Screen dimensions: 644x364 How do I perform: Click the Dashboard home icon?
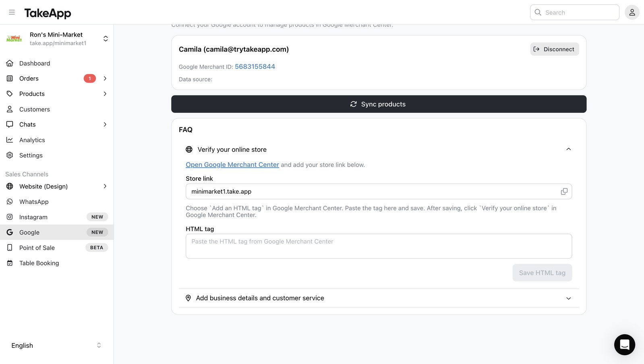10,63
